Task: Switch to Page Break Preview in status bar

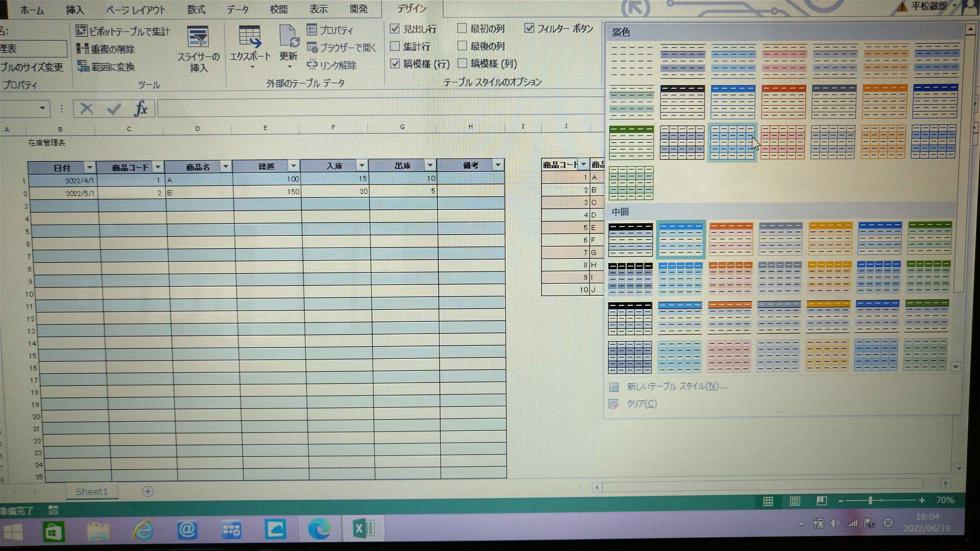Action: [821, 501]
